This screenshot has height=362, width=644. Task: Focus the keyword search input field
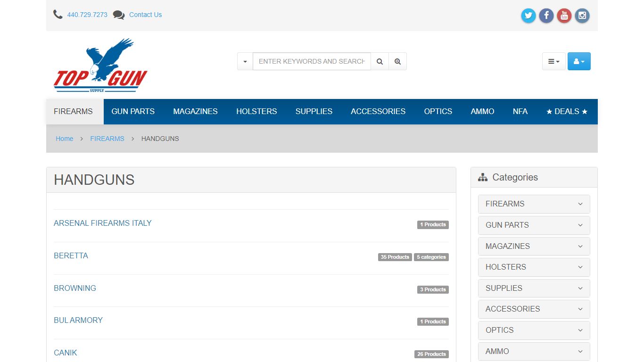(x=312, y=61)
